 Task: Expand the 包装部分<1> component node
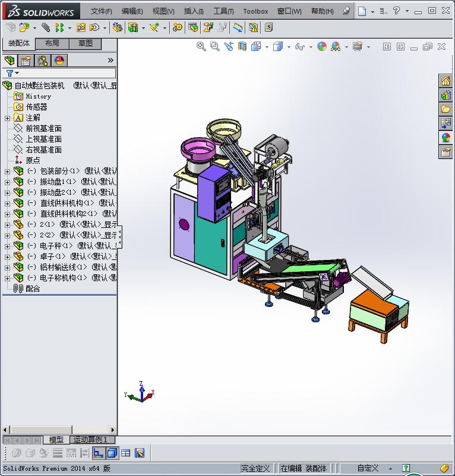[7, 172]
